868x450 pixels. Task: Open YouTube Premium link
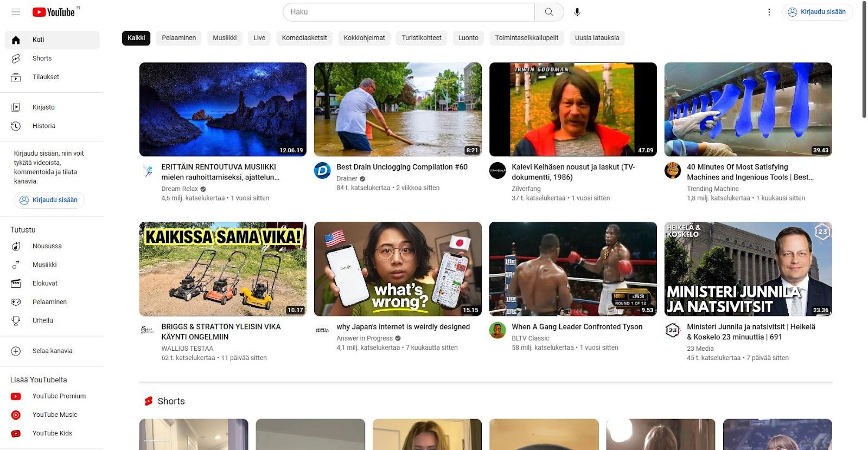[52, 396]
